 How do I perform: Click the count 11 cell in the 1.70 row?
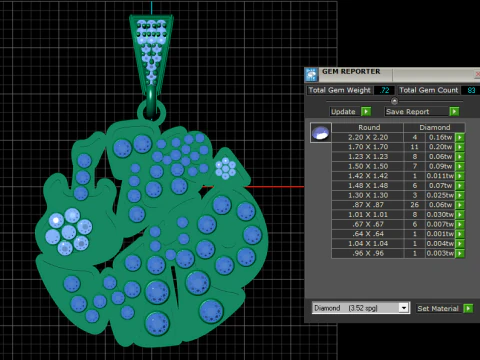click(x=415, y=147)
